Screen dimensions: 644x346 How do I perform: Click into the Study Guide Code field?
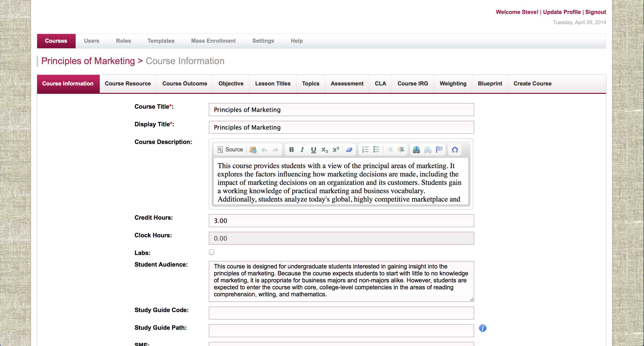point(341,313)
